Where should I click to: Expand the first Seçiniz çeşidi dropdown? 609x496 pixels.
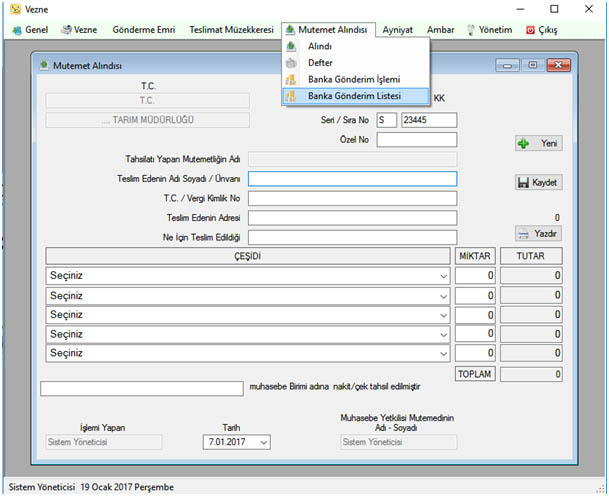click(444, 276)
